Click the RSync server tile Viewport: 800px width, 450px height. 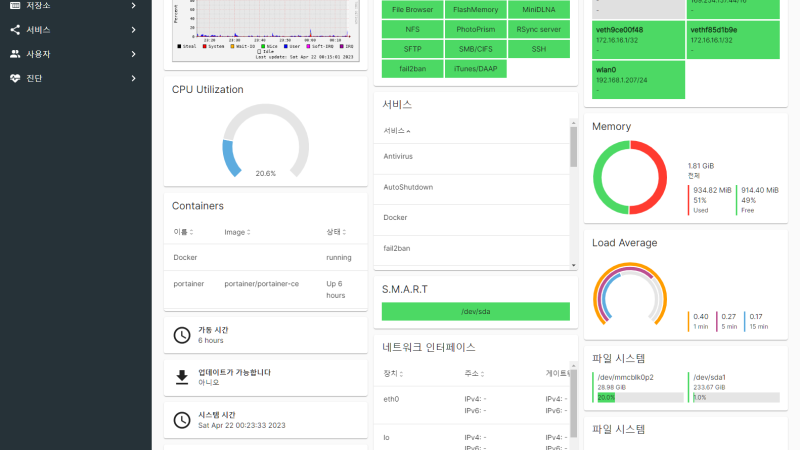[539, 29]
